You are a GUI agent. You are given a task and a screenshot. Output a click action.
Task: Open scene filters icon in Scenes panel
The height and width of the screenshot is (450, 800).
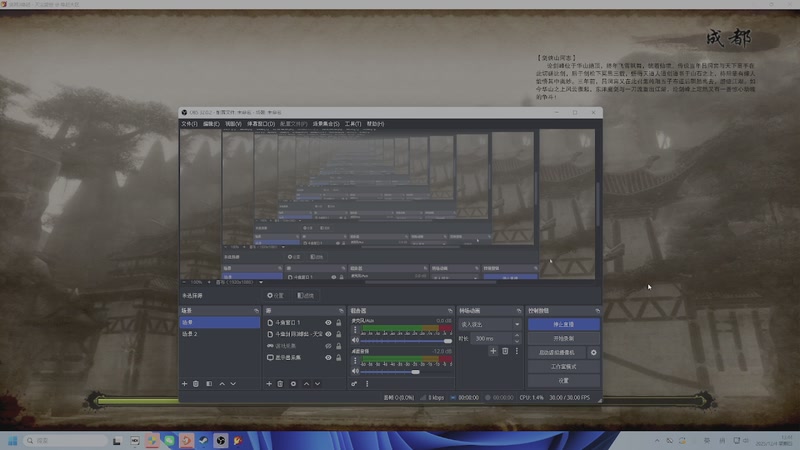click(x=209, y=384)
